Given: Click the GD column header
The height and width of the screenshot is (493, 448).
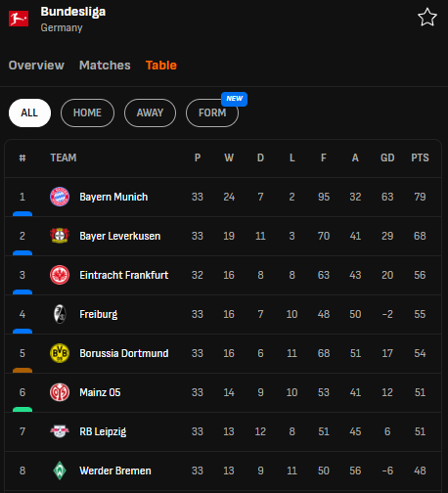Looking at the screenshot, I should 387,157.
